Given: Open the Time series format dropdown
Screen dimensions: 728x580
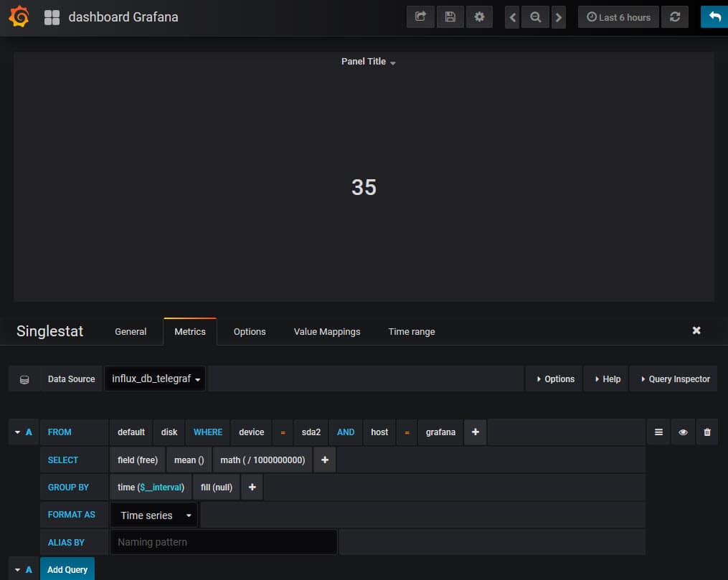Looking at the screenshot, I should [155, 515].
